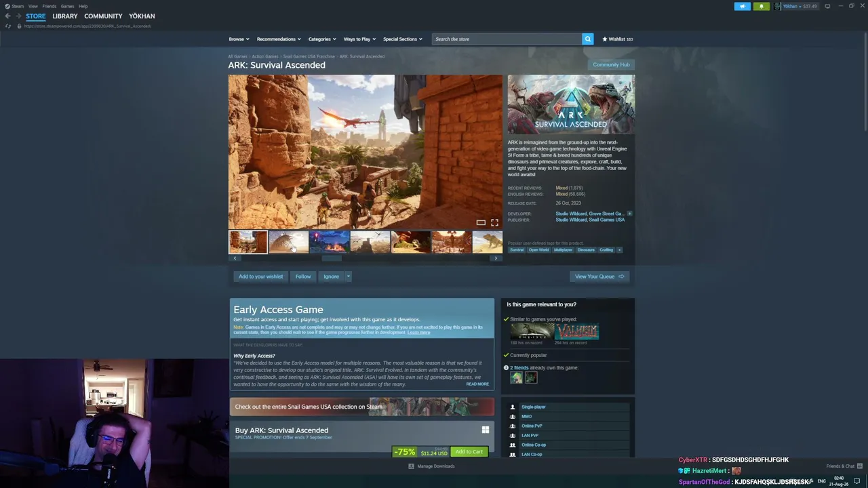868x488 pixels.
Task: Expand the Categories dropdown
Action: (322, 39)
